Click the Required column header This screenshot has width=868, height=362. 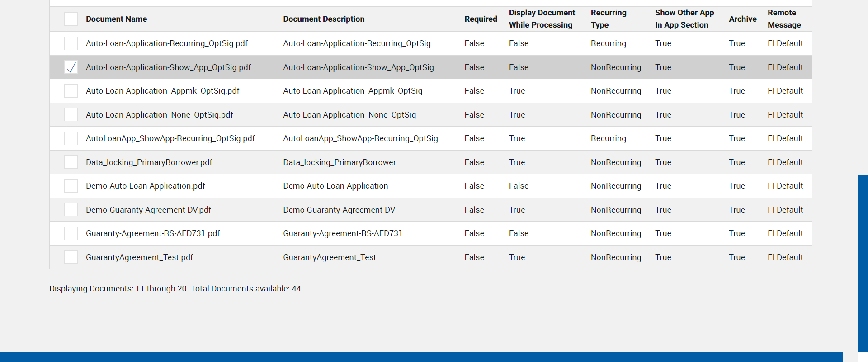(481, 19)
